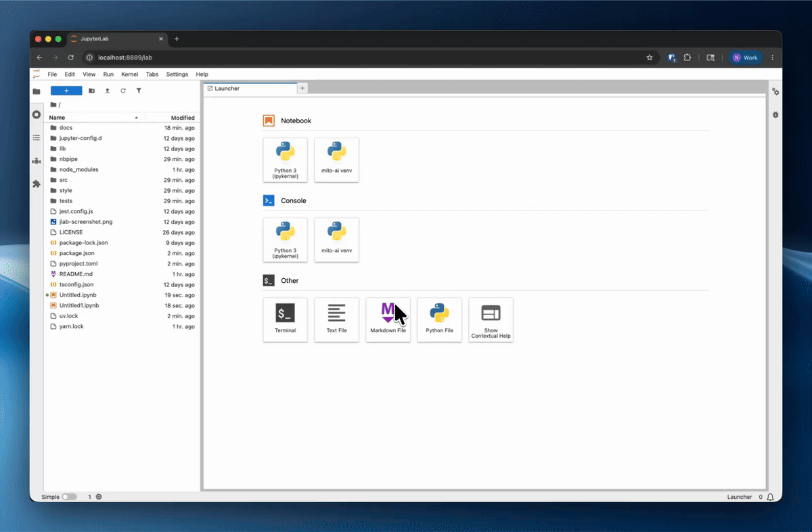812x532 pixels.
Task: Sort files by Name column
Action: point(94,118)
